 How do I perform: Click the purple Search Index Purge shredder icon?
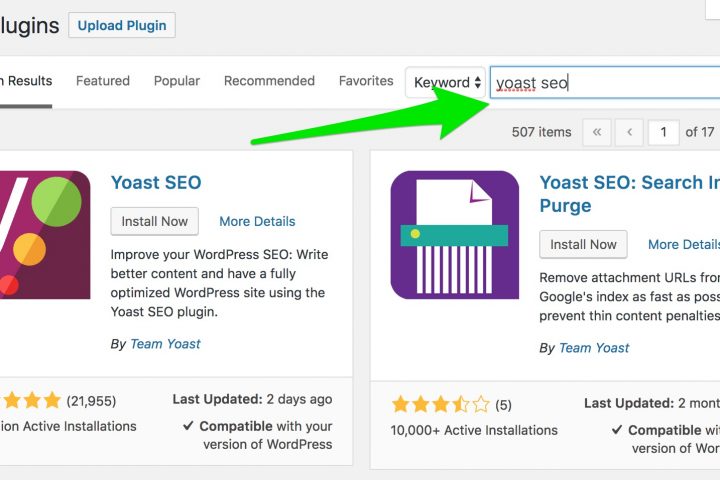[455, 235]
